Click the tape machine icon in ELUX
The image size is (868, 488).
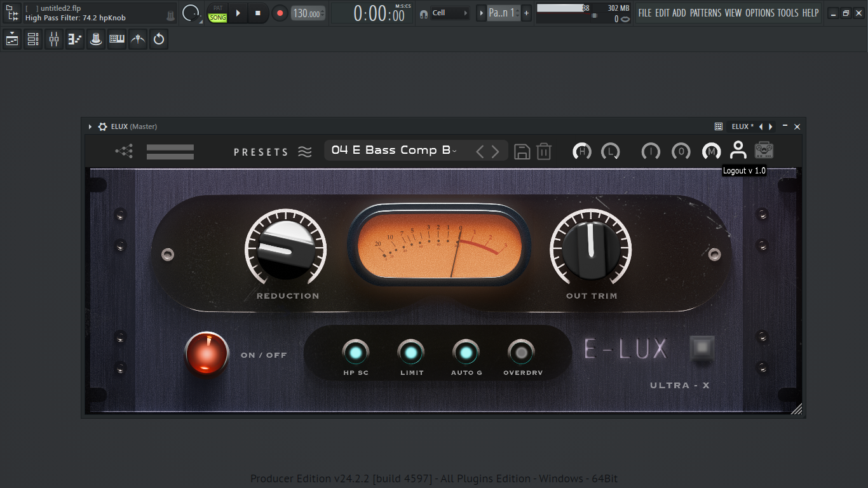pos(764,150)
